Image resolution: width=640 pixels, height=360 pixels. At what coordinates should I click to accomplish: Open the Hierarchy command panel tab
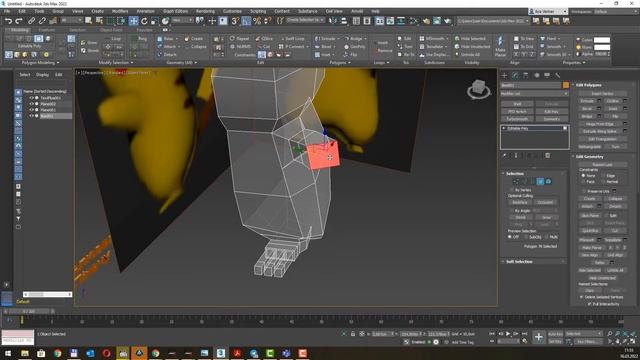(x=526, y=76)
